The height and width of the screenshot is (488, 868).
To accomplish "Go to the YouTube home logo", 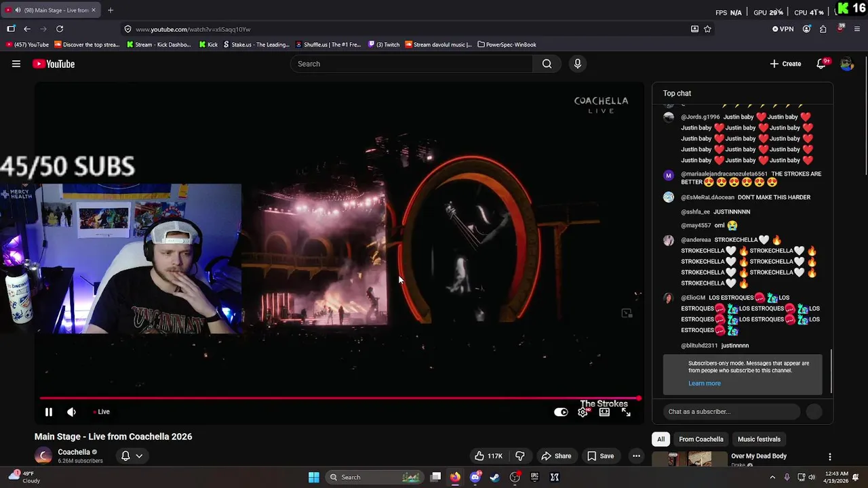I will pos(54,64).
